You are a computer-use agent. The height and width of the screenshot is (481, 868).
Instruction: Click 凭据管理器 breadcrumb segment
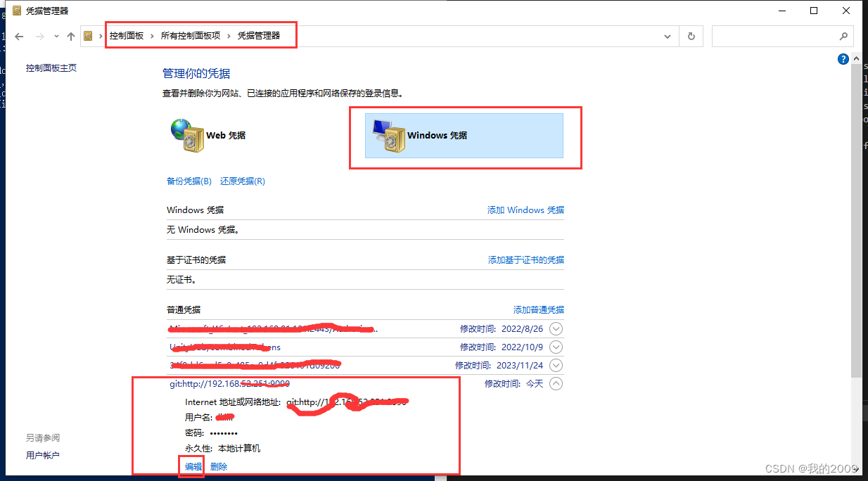(259, 36)
